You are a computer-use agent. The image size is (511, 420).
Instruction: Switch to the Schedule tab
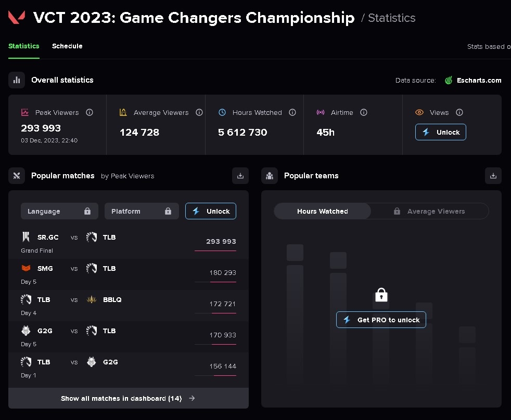67,46
